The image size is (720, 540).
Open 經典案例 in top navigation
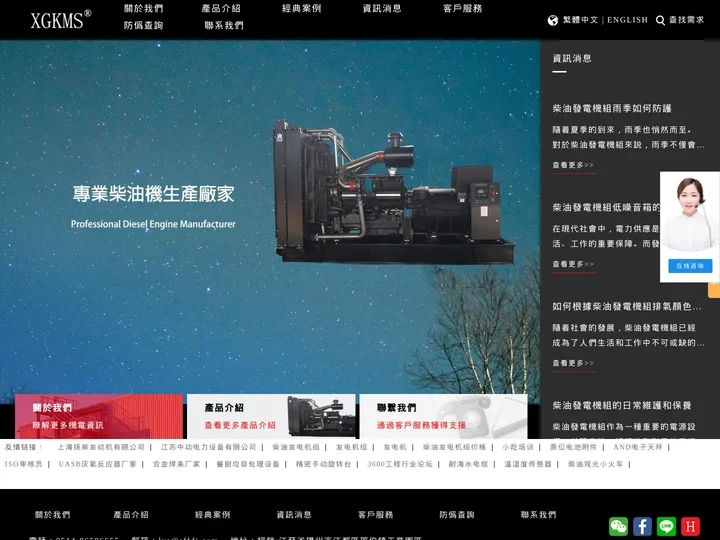click(x=302, y=8)
